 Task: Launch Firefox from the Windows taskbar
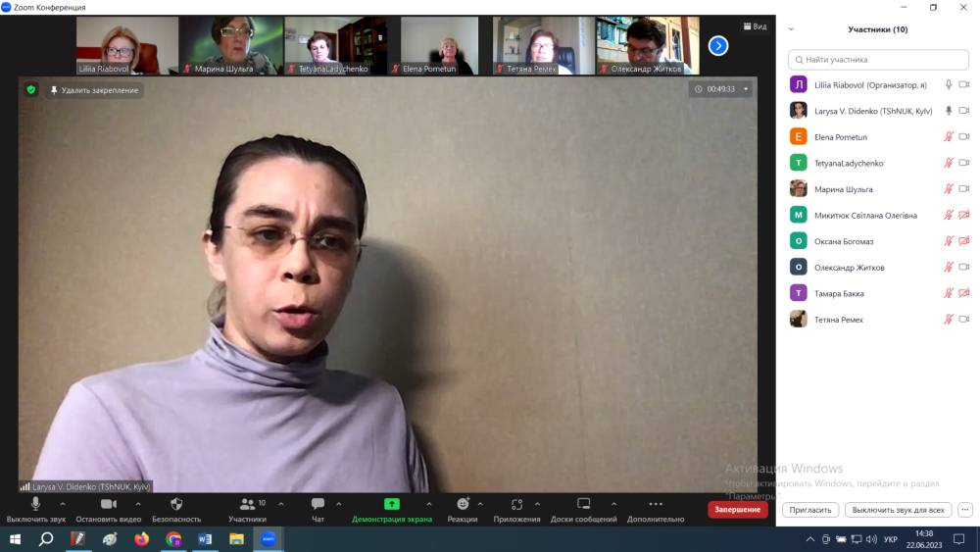coord(141,539)
